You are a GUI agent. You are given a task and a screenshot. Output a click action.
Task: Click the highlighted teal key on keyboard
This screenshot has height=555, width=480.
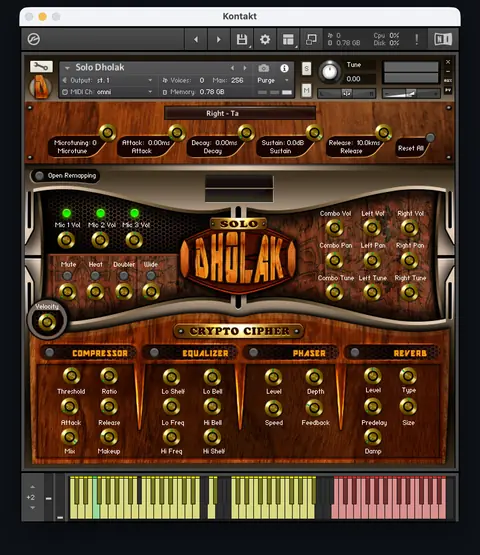pyautogui.click(x=96, y=510)
